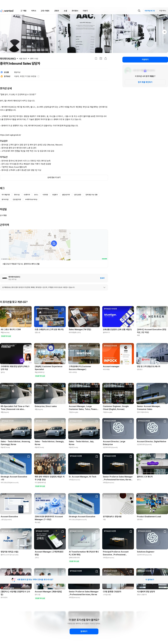Click the 지원하기 apply button
The height and width of the screenshot is (644, 168).
coord(145,59)
